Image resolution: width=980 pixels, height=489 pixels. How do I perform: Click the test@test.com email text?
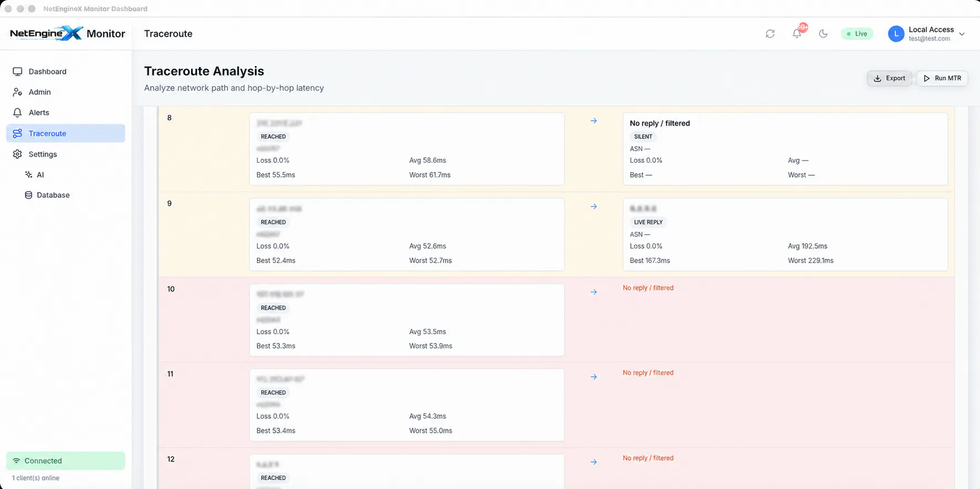[x=930, y=39]
